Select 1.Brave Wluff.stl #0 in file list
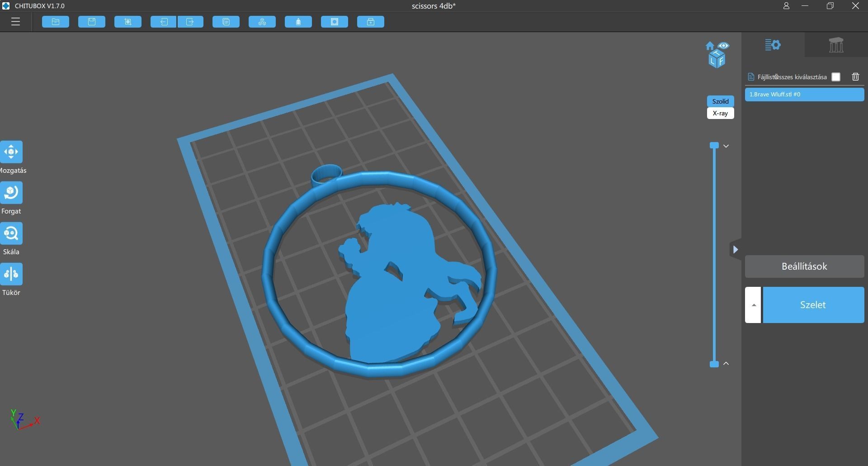 804,95
